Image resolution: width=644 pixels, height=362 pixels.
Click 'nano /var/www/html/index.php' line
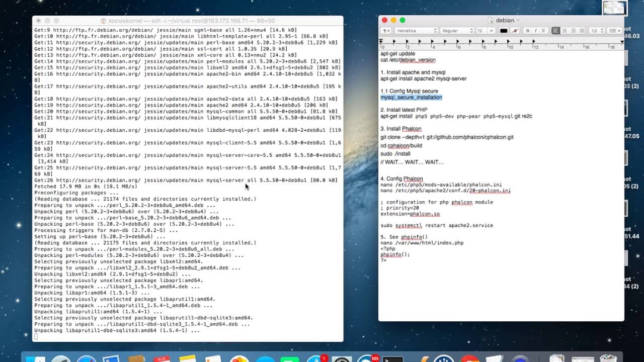[422, 243]
